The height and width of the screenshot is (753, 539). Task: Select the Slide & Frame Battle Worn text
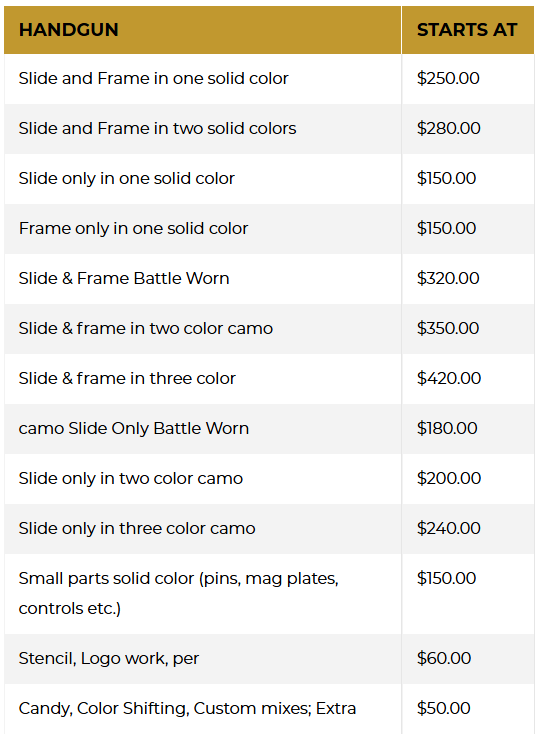[x=124, y=279]
